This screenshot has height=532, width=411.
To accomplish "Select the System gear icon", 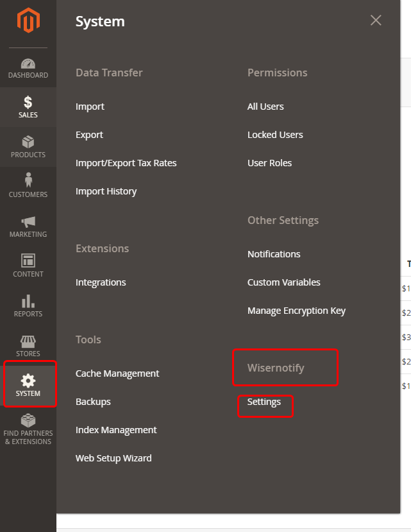I will [28, 381].
